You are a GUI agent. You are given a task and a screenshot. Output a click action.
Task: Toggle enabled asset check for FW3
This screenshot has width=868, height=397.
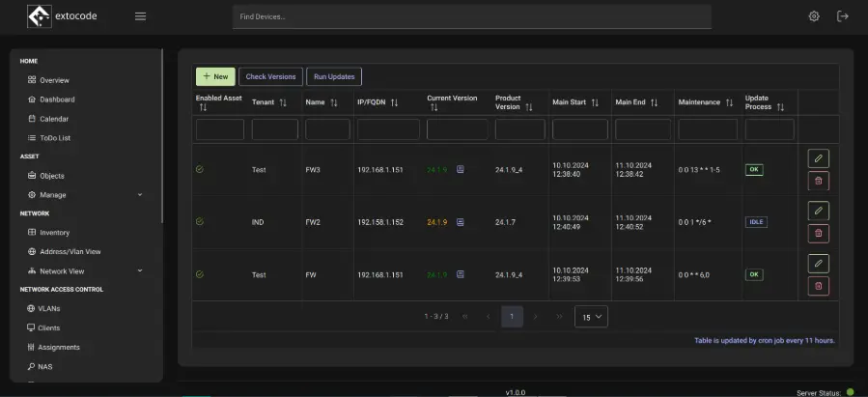(200, 168)
